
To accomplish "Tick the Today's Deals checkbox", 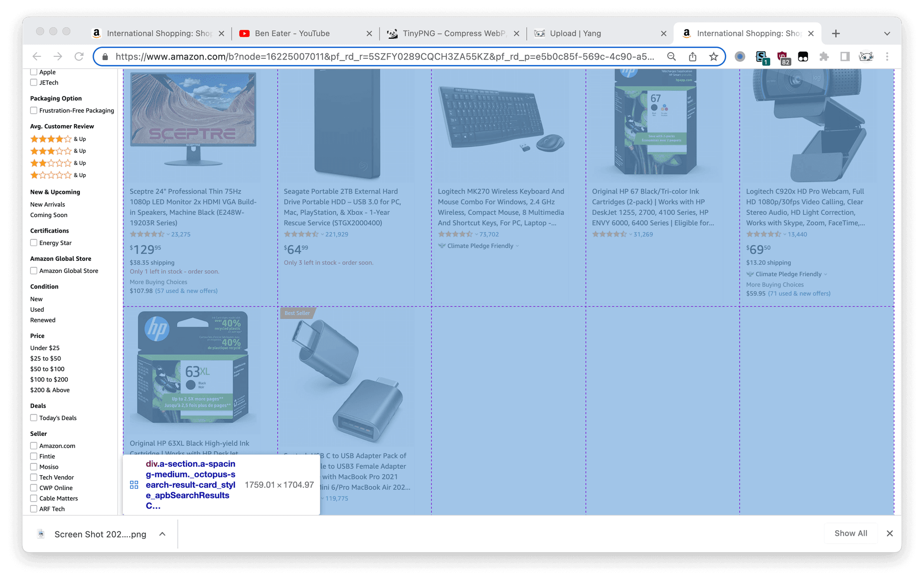I will click(x=34, y=418).
